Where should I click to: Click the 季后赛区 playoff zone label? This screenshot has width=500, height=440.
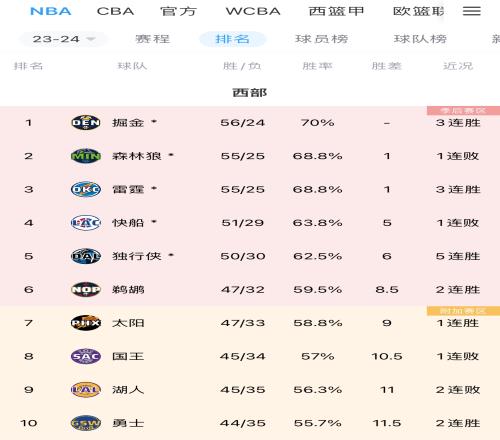(463, 111)
